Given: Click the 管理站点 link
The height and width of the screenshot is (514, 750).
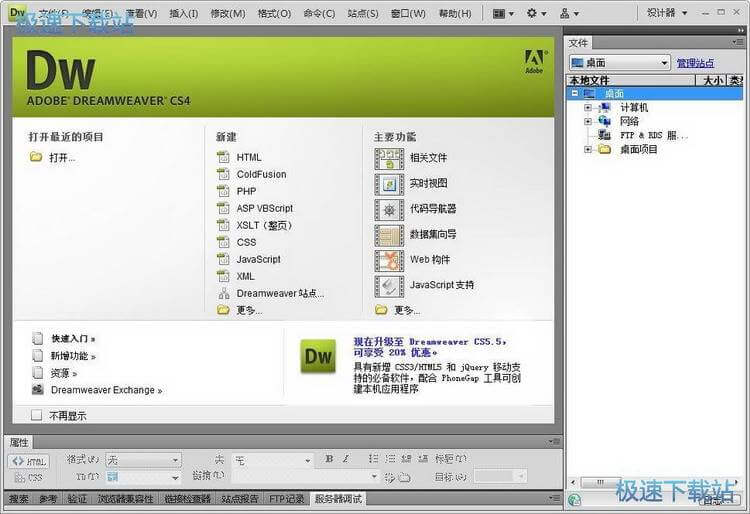Looking at the screenshot, I should pos(695,63).
